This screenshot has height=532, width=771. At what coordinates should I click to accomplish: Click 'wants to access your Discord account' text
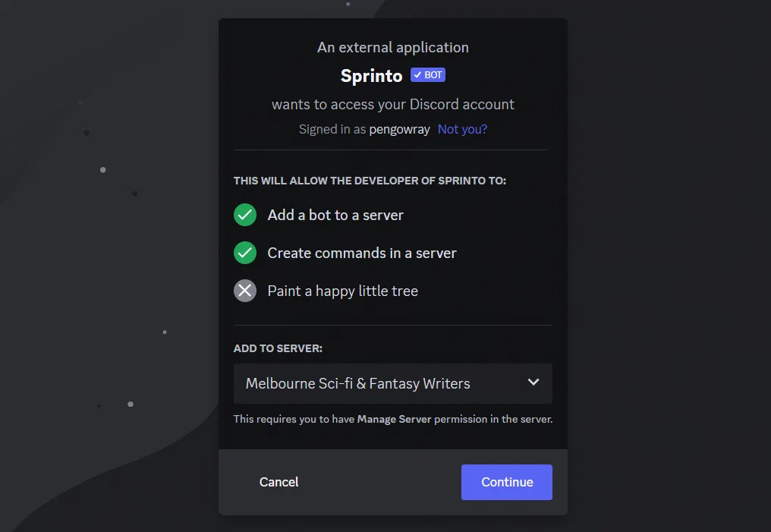(x=393, y=104)
